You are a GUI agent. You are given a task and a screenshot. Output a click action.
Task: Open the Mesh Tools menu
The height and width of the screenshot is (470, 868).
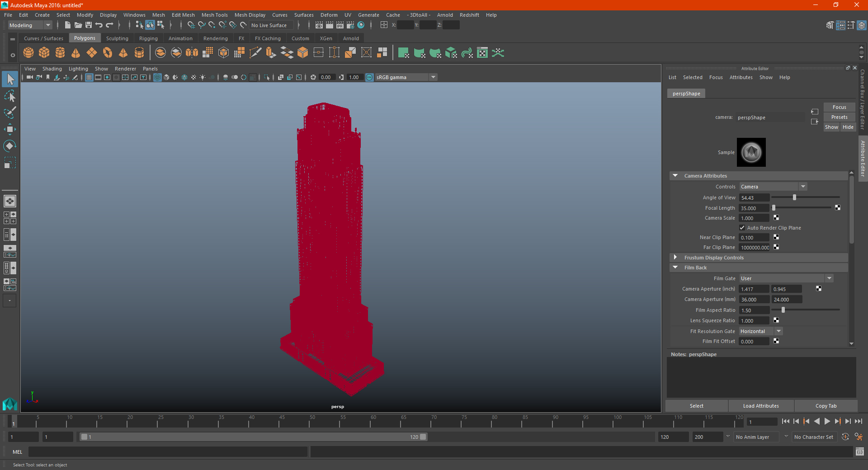point(214,15)
